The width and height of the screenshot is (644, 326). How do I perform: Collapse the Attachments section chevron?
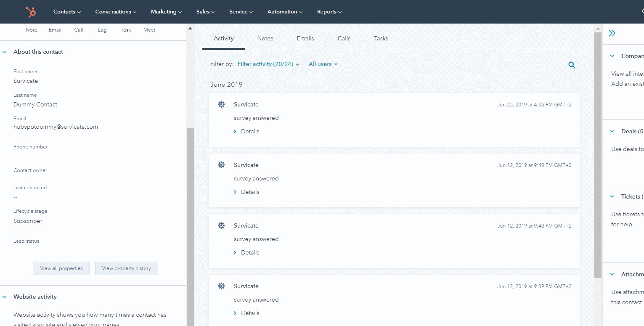pyautogui.click(x=612, y=274)
